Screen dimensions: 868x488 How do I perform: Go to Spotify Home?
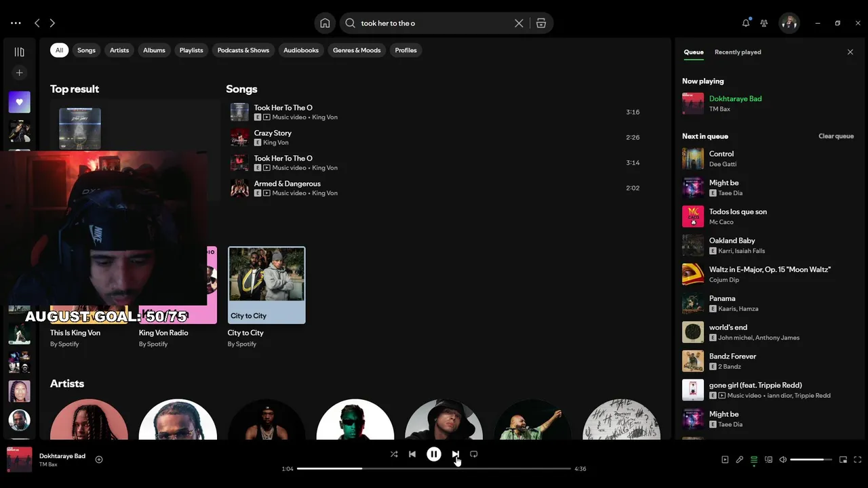[325, 23]
